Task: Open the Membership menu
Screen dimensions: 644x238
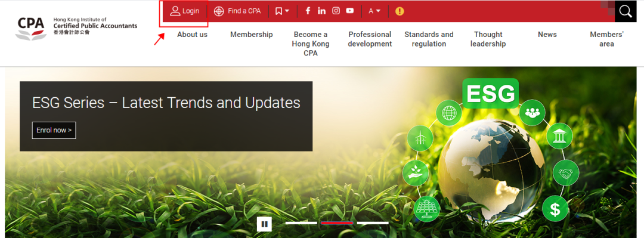Action: pyautogui.click(x=252, y=35)
